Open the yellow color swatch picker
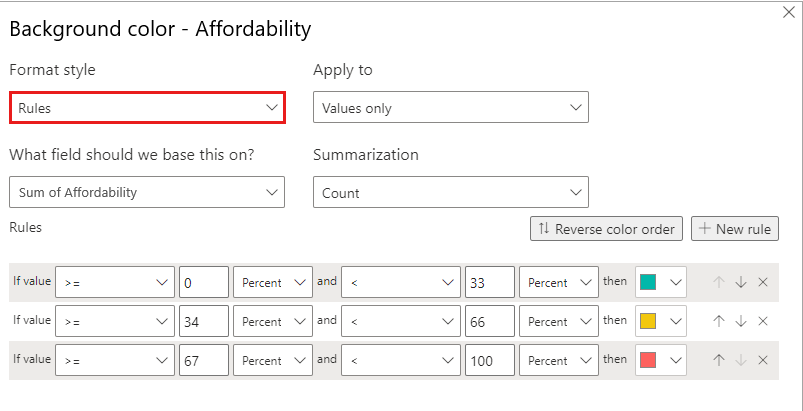The image size is (803, 411). tap(661, 321)
